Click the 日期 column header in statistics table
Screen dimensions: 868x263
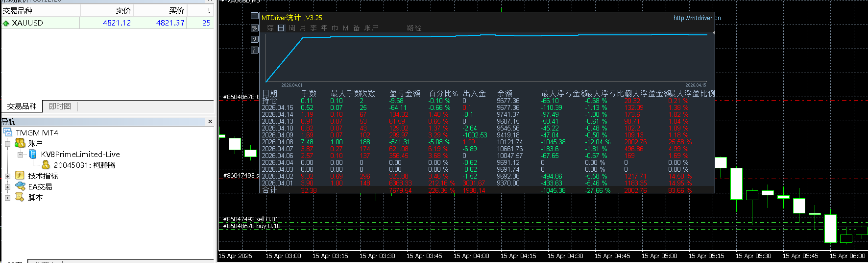click(x=270, y=93)
